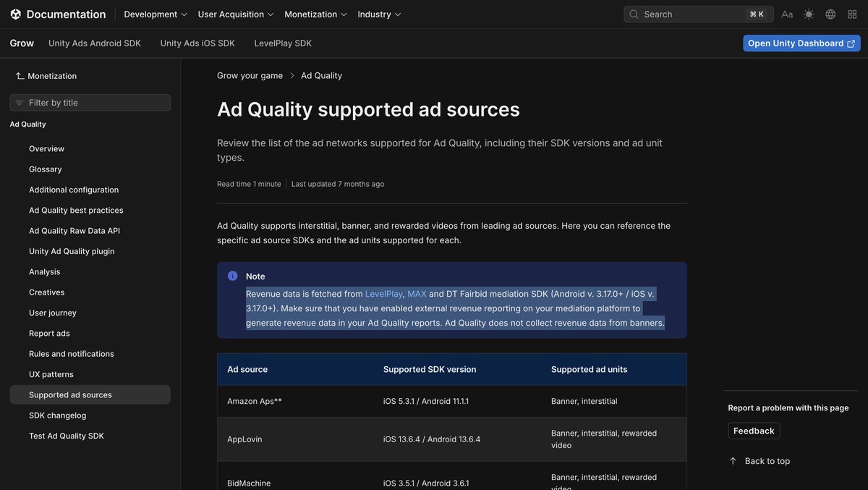Switch to Unity Ads Android SDK tab

[x=95, y=43]
